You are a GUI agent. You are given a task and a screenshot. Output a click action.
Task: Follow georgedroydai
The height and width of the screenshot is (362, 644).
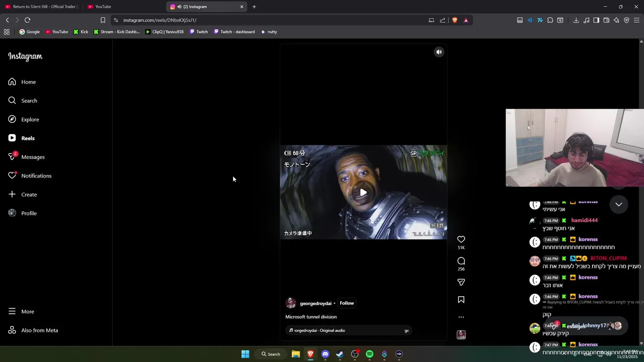click(347, 303)
